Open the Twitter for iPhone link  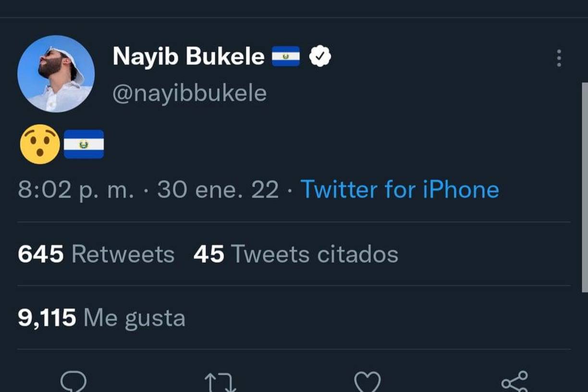point(399,190)
